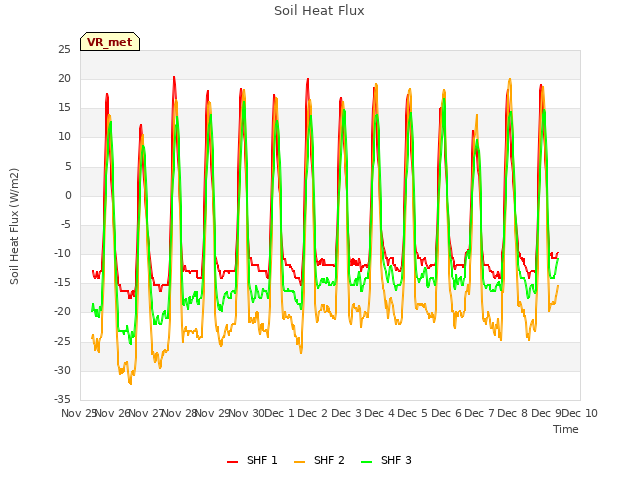Click the -30 y-axis tick label

pyautogui.click(x=62, y=371)
